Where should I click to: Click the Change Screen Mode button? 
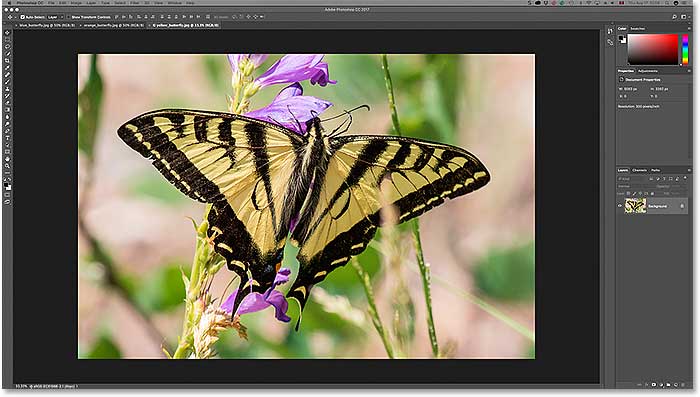click(7, 202)
